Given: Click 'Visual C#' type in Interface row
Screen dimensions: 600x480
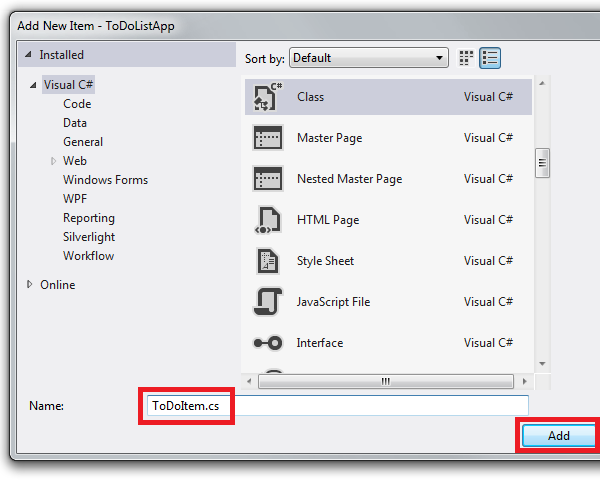Looking at the screenshot, I should [x=488, y=343].
